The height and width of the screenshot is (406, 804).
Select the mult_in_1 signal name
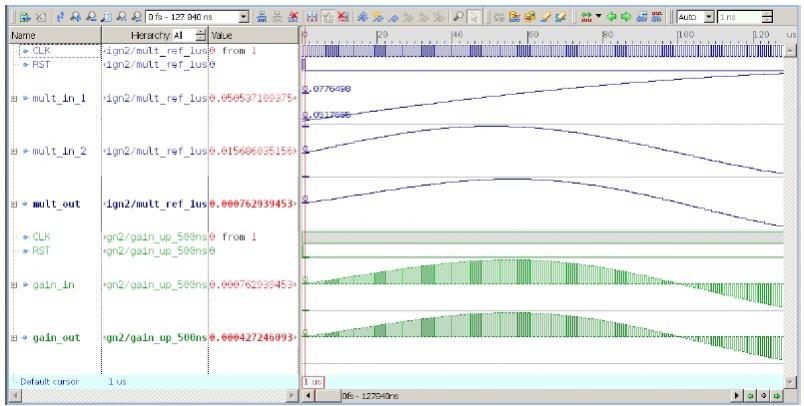(x=59, y=98)
